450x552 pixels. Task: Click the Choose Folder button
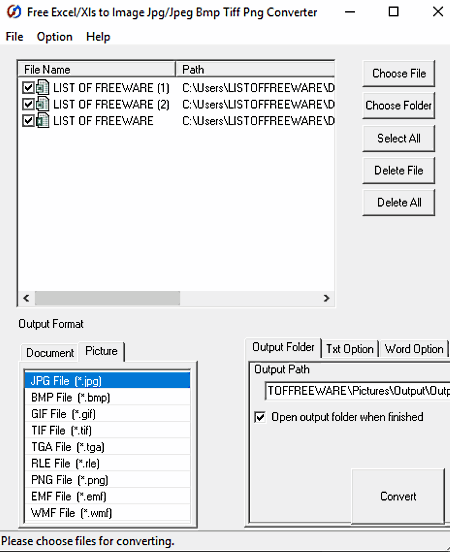coord(399,105)
